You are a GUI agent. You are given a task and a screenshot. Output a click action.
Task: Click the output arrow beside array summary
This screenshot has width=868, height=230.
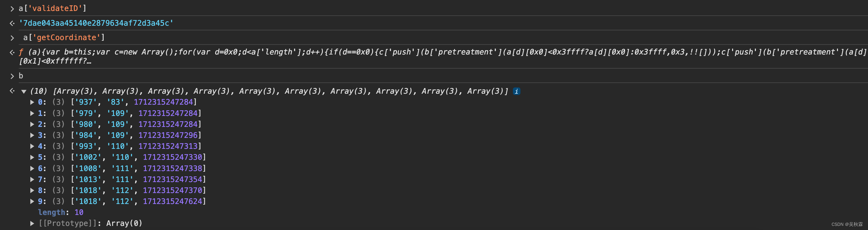coord(12,91)
